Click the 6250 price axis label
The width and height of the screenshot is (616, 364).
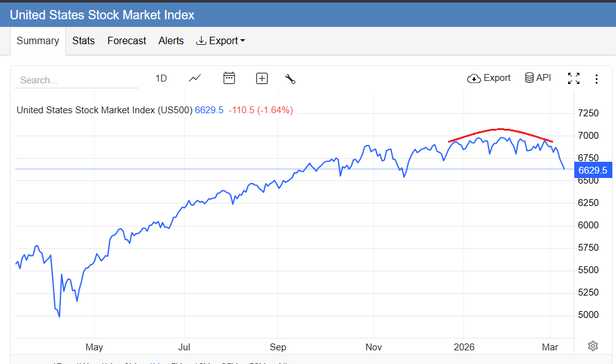click(588, 203)
